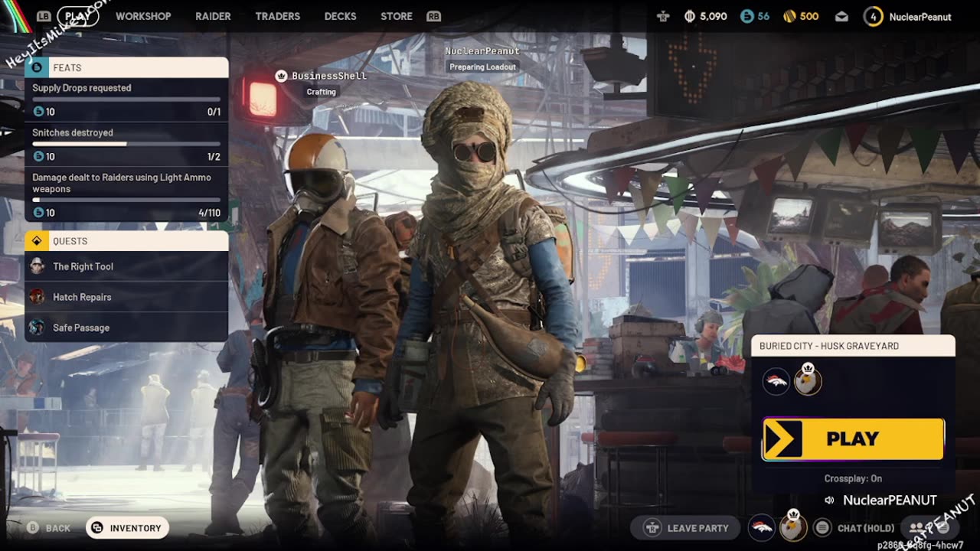Click the speaker icon beside NuclearPEANUT
Image resolution: width=980 pixels, height=551 pixels.
829,500
